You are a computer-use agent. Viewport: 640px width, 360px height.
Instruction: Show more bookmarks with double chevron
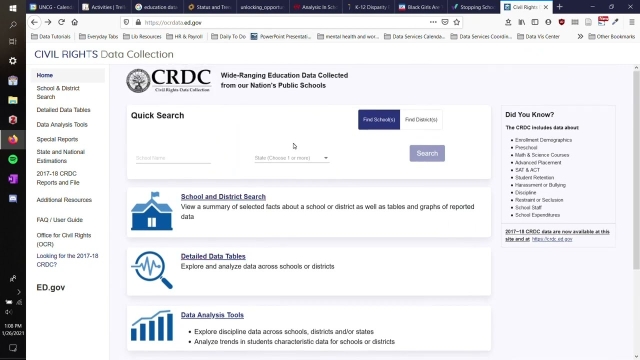click(x=580, y=36)
